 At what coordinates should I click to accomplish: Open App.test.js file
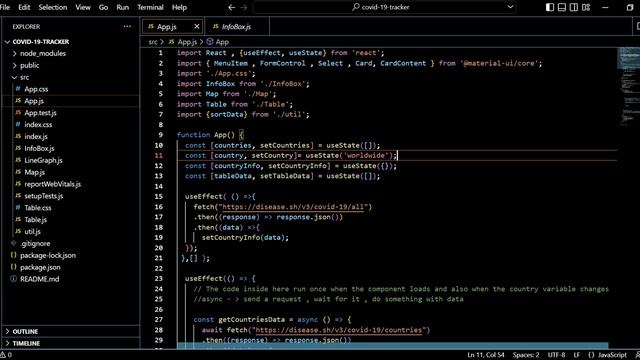click(40, 113)
